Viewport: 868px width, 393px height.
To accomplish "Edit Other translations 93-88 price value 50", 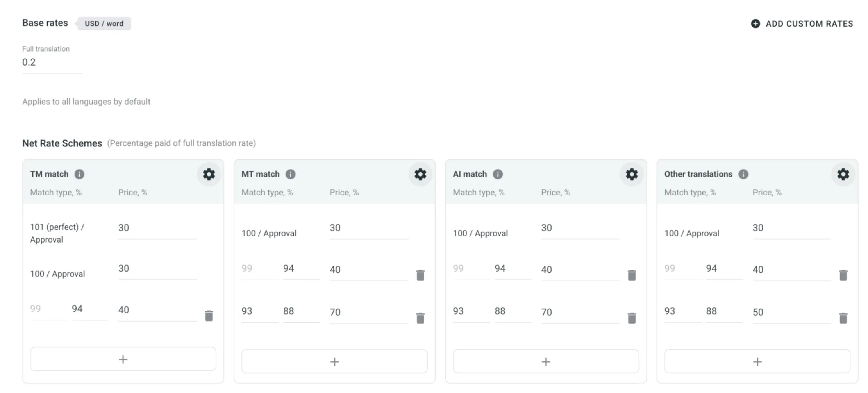I will click(792, 313).
